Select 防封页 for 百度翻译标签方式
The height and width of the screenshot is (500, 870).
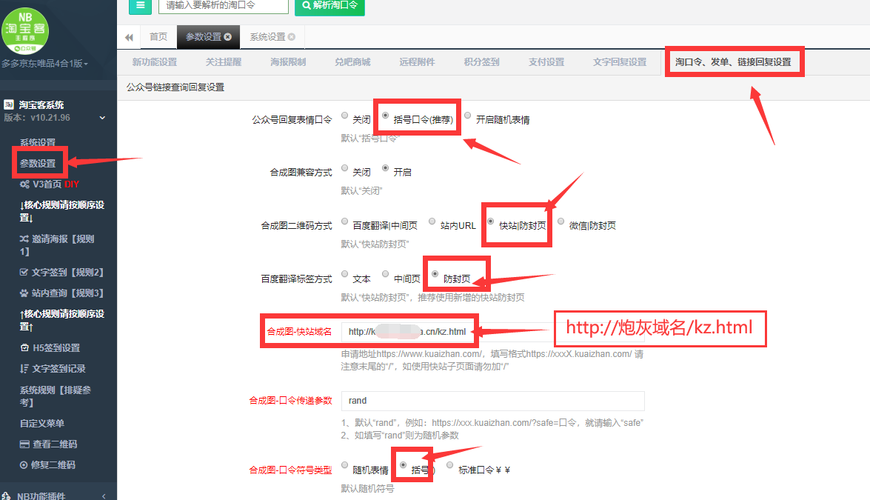point(435,274)
